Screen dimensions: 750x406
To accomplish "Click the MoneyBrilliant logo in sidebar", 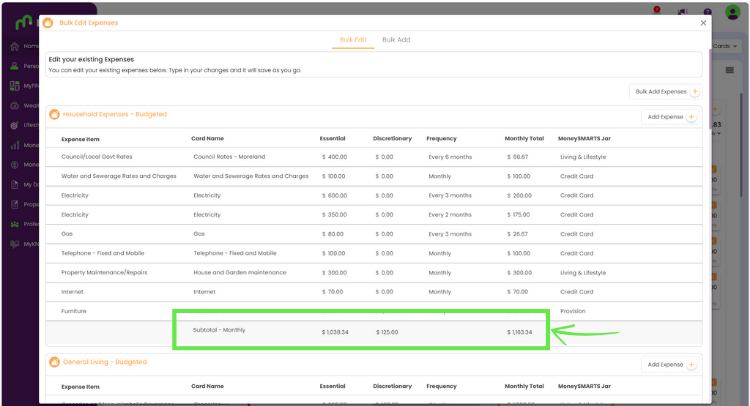I will [x=23, y=22].
